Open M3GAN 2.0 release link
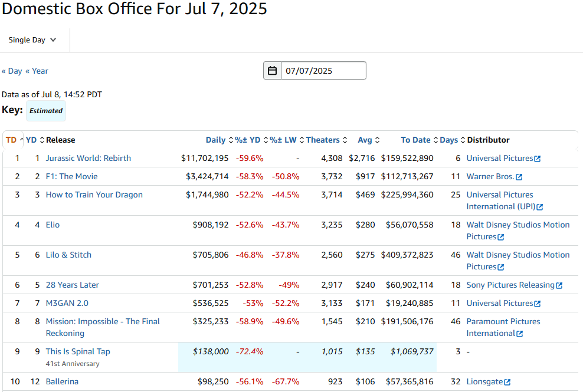 click(x=67, y=303)
